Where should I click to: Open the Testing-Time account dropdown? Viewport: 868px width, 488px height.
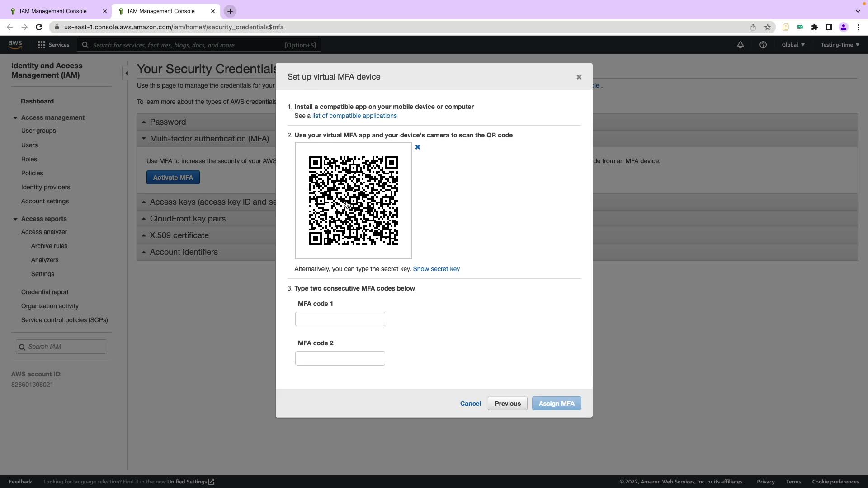840,45
